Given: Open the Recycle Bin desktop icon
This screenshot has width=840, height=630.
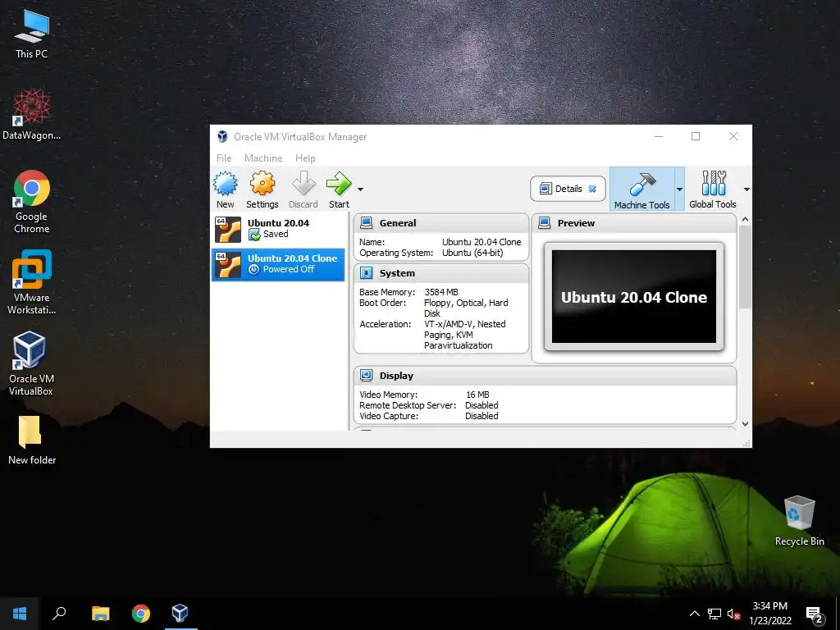Looking at the screenshot, I should pos(799,521).
